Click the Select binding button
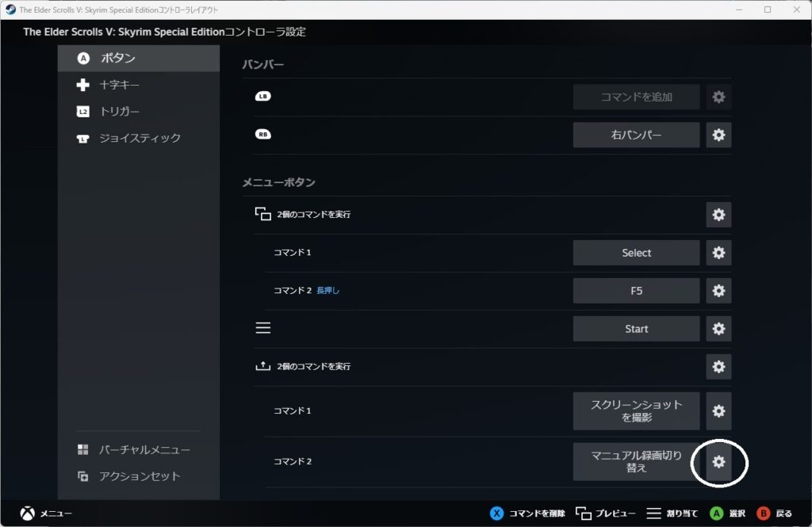The height and width of the screenshot is (527, 812). click(x=637, y=253)
